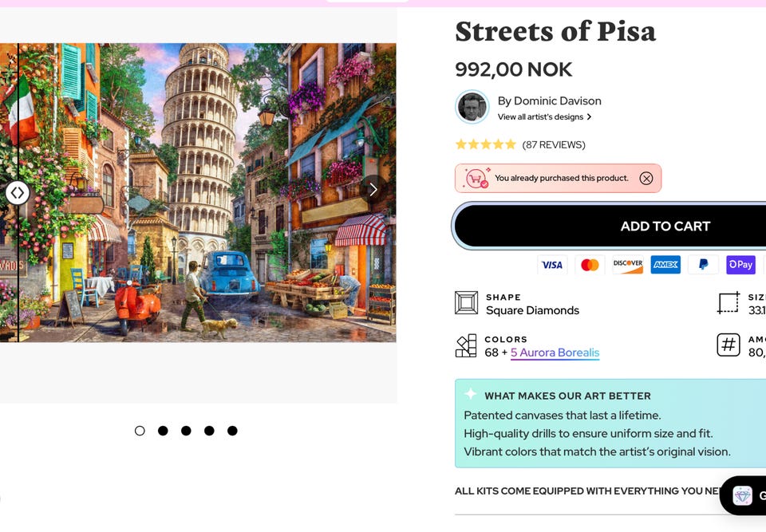Viewport: 766px width, 532px height.
Task: Click the five-star rating
Action: coord(486,144)
